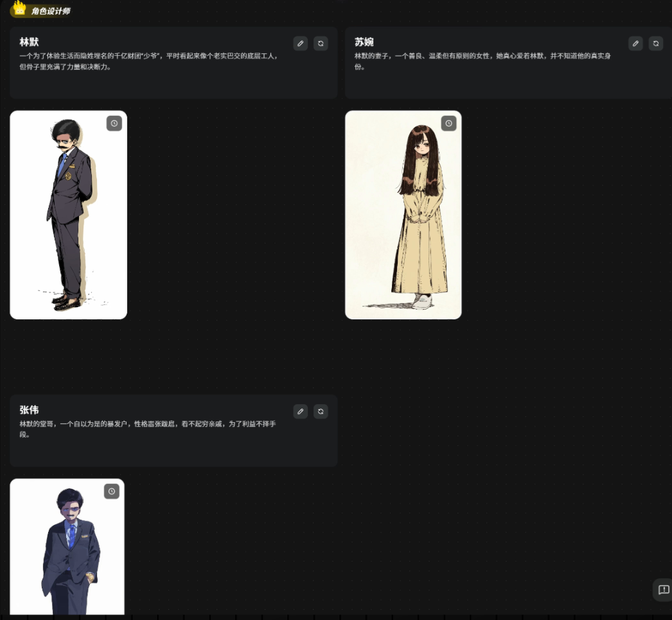Open the feedback icon at bottom right

pyautogui.click(x=664, y=590)
